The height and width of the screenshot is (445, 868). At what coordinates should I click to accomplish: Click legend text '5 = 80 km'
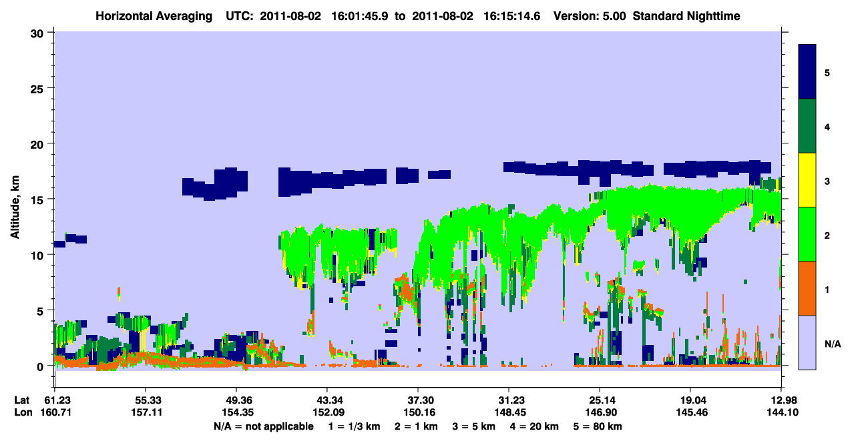click(598, 426)
